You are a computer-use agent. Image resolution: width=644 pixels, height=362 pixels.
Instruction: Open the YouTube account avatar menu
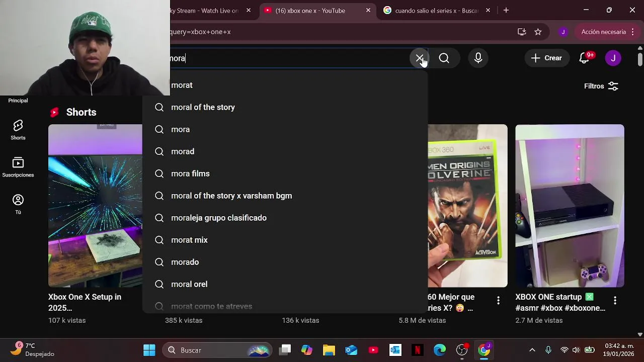pyautogui.click(x=613, y=58)
